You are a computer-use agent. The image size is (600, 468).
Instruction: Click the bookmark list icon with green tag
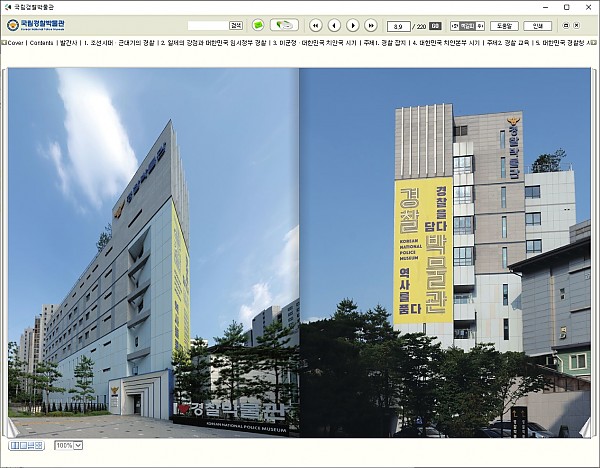(284, 25)
